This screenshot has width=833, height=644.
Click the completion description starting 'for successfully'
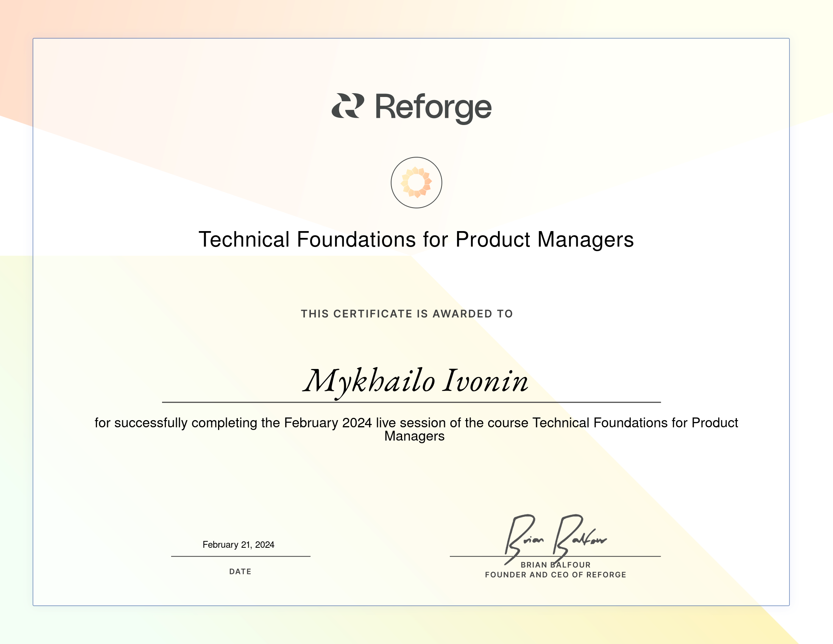tap(416, 423)
